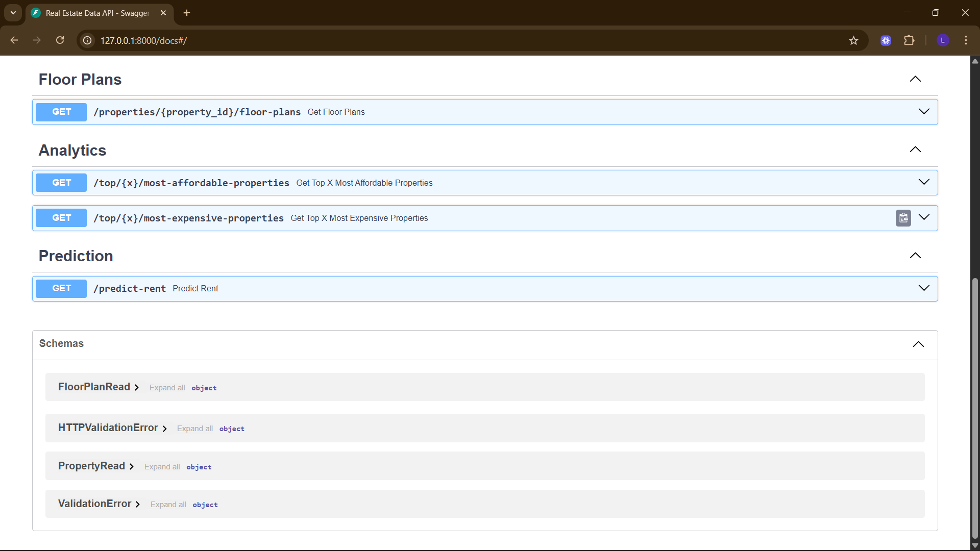The width and height of the screenshot is (980, 551).
Task: Click Get Top X Most Affordable Properties text
Action: (x=364, y=183)
